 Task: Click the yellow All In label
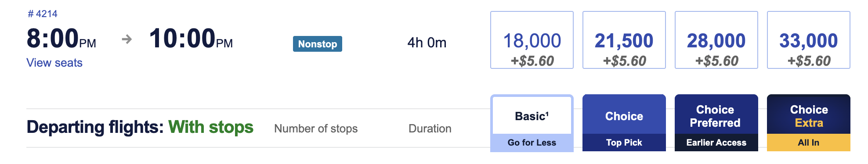click(x=809, y=143)
